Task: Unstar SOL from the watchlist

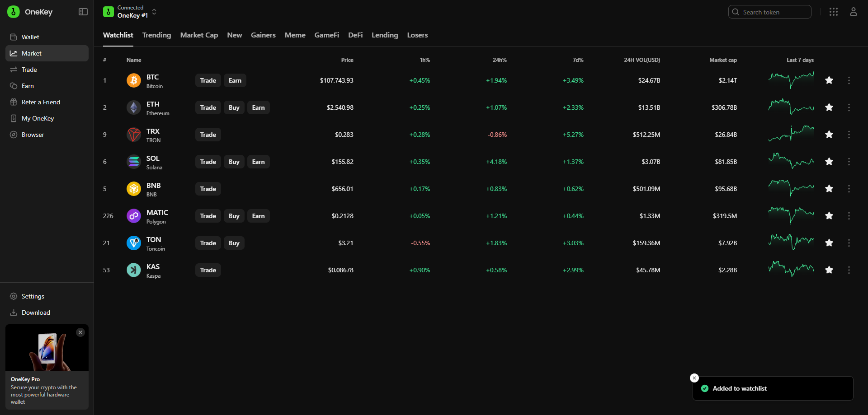Action: 829,162
